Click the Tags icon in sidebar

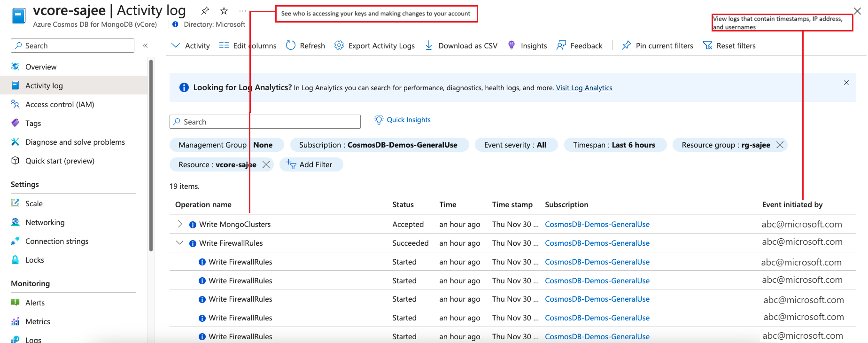pos(15,123)
